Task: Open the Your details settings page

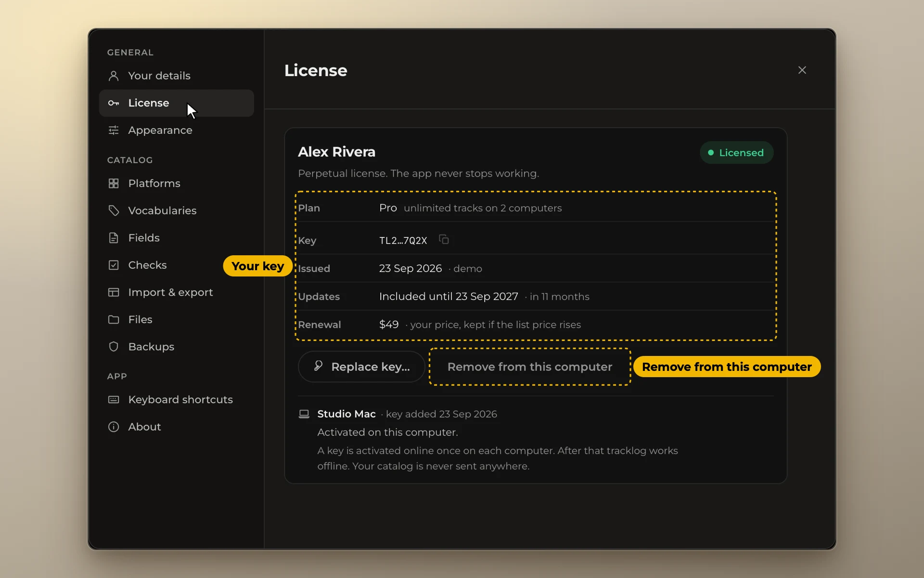Action: [x=176, y=76]
